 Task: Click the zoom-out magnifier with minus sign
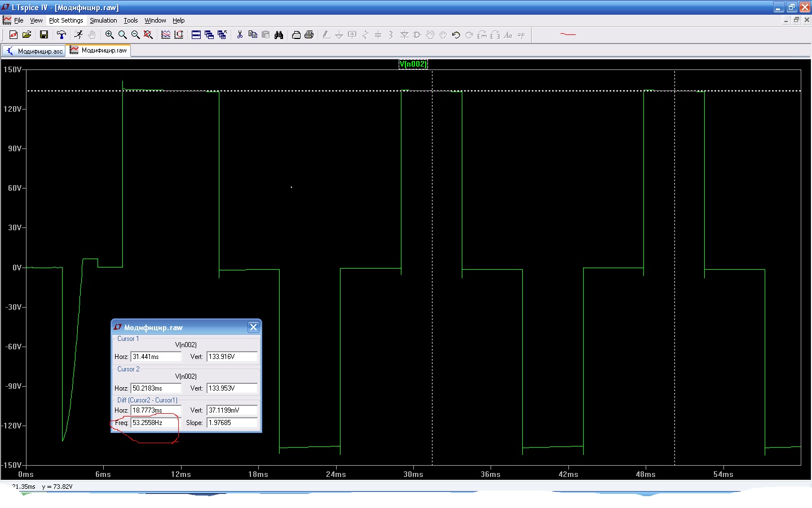click(x=135, y=35)
